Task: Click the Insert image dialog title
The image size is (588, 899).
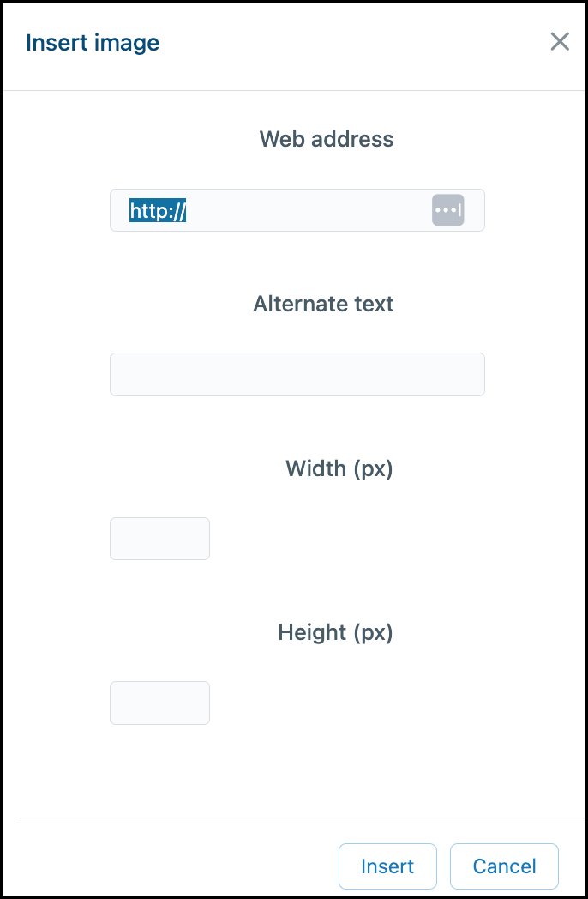Action: (x=93, y=43)
